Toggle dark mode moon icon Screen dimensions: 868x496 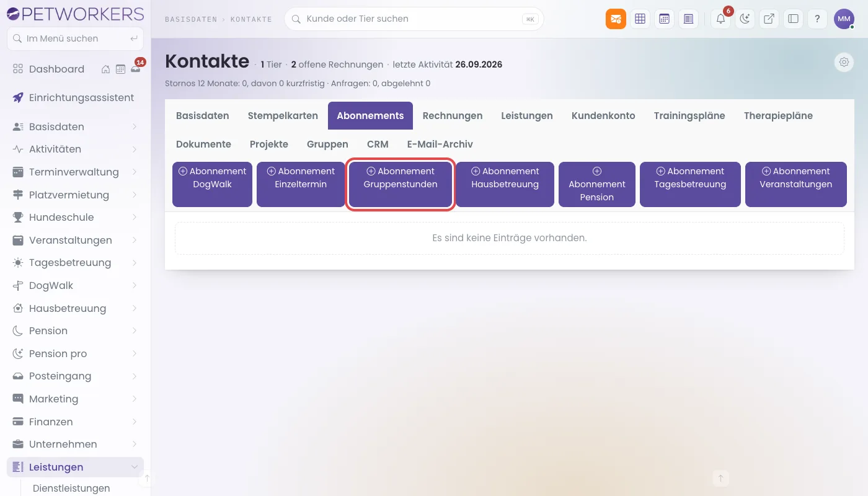click(745, 19)
